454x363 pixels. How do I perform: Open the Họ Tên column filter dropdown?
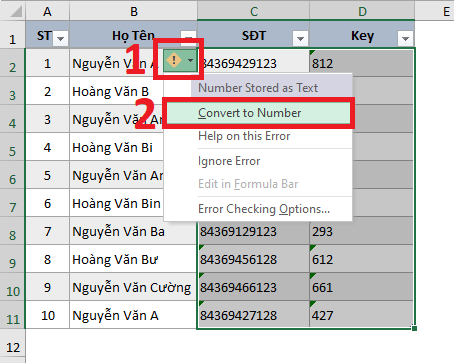[188, 35]
